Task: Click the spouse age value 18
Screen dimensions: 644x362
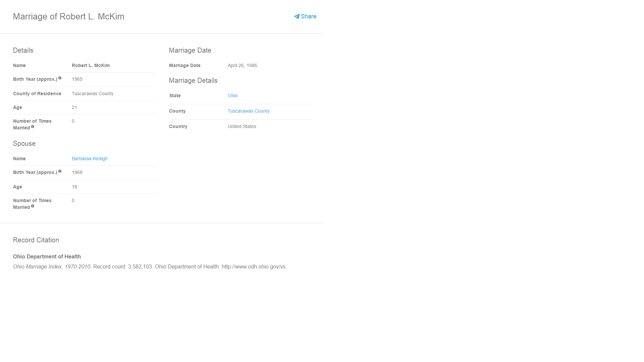Action: click(x=74, y=187)
